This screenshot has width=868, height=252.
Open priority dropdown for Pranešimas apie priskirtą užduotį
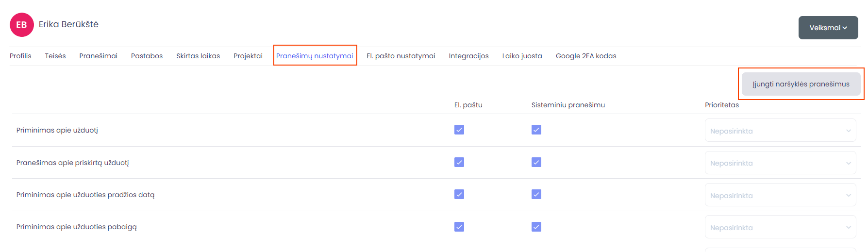(780, 163)
